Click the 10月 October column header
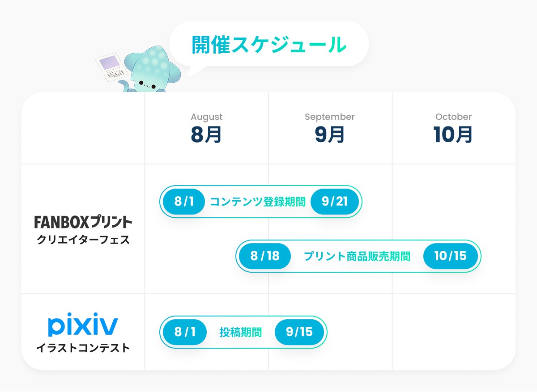Viewport: 537px width, 392px height. click(453, 128)
